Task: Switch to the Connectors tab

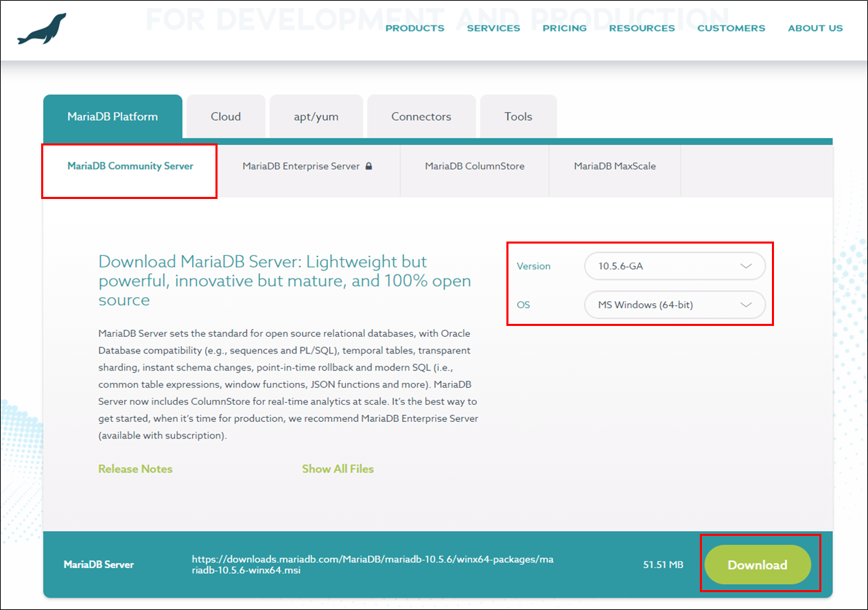Action: point(421,117)
